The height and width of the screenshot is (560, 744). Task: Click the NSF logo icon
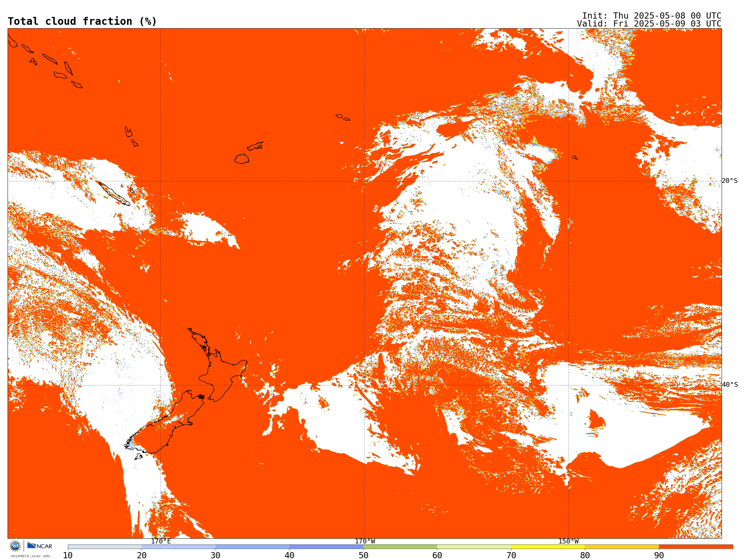coord(15,546)
